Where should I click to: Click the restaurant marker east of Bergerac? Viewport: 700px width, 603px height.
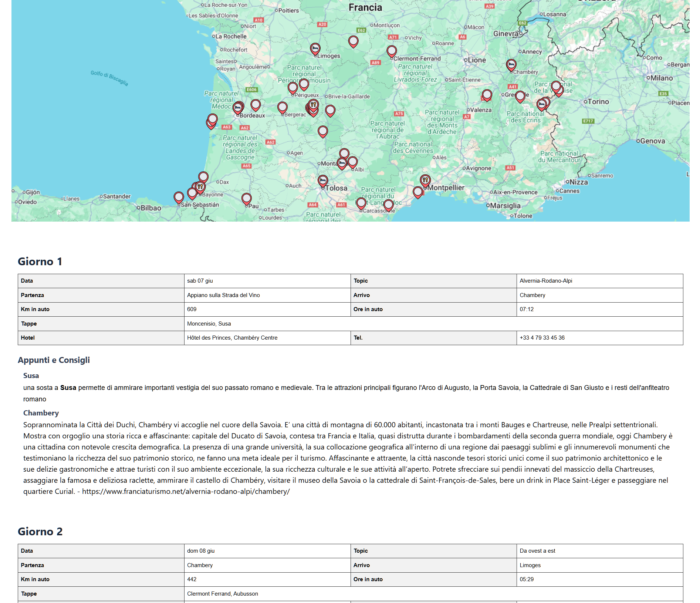(x=314, y=104)
